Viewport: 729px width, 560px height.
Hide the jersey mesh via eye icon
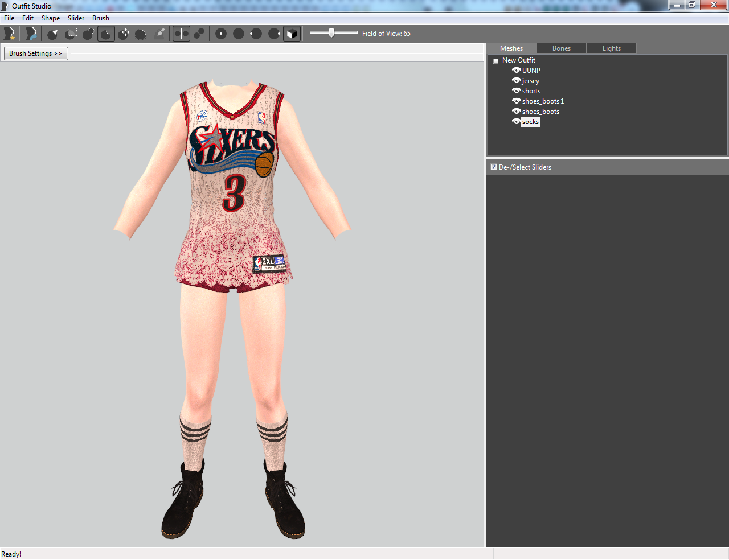pos(516,81)
